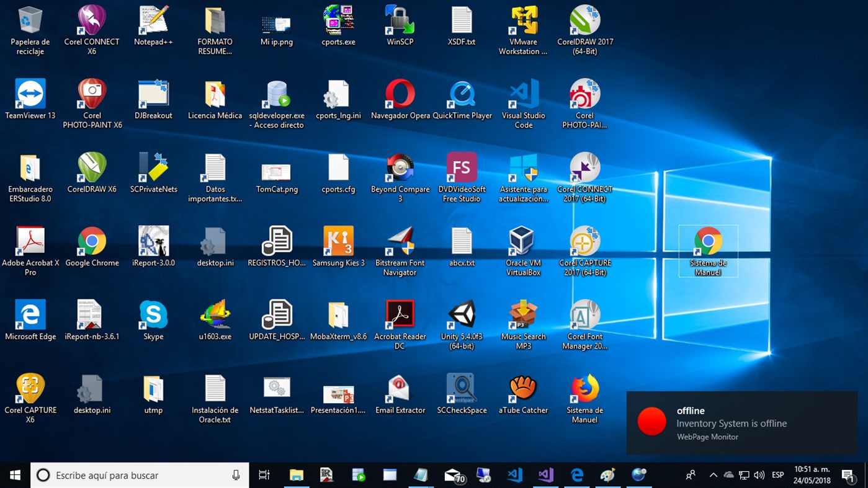
Task: Select the u1603.exe desktop icon
Action: 215,321
